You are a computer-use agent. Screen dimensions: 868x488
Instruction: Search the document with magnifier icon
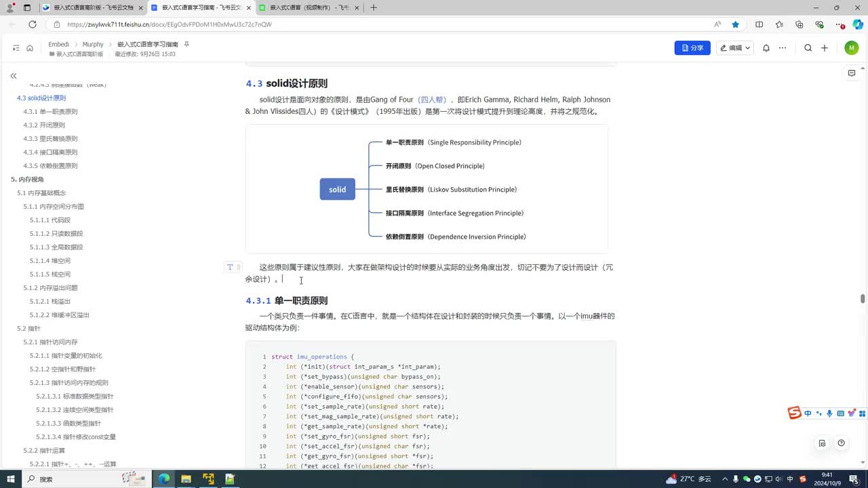[808, 48]
